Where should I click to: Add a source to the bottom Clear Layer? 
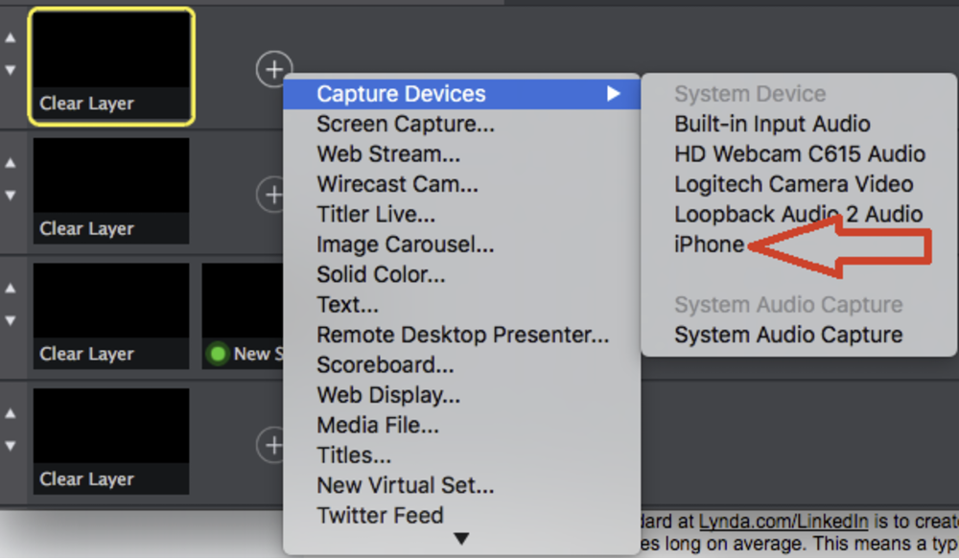274,445
